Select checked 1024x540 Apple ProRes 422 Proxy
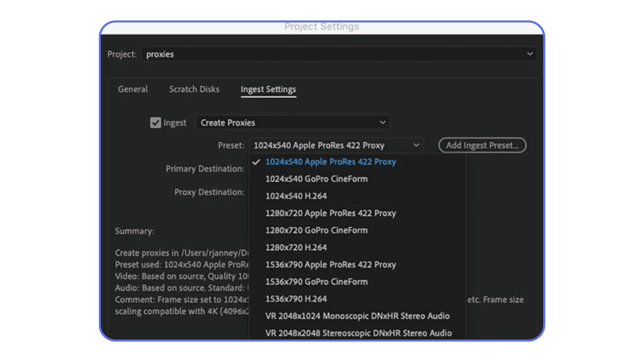 point(330,162)
